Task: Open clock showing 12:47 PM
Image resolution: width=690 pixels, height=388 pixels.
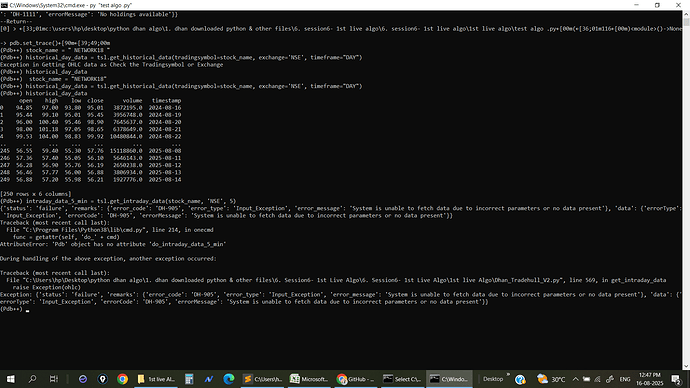Action: point(650,379)
